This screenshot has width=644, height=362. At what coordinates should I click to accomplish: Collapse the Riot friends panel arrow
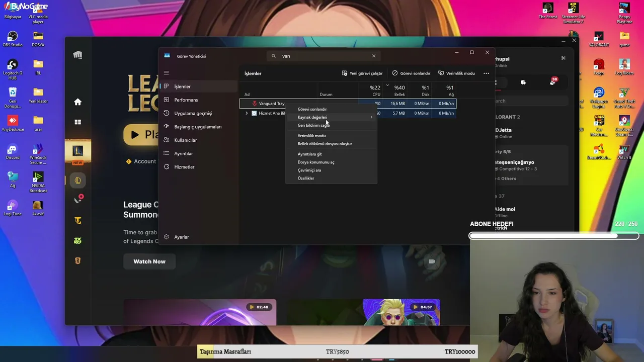(563, 58)
